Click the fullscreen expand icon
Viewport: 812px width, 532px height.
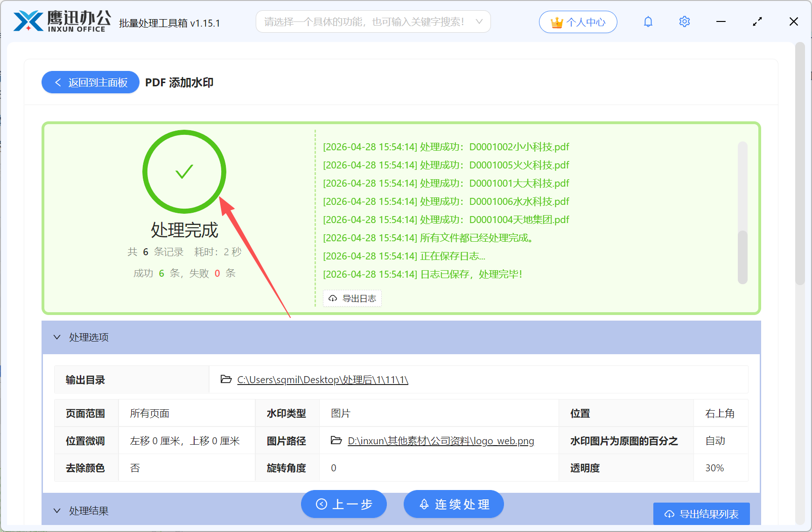[757, 21]
